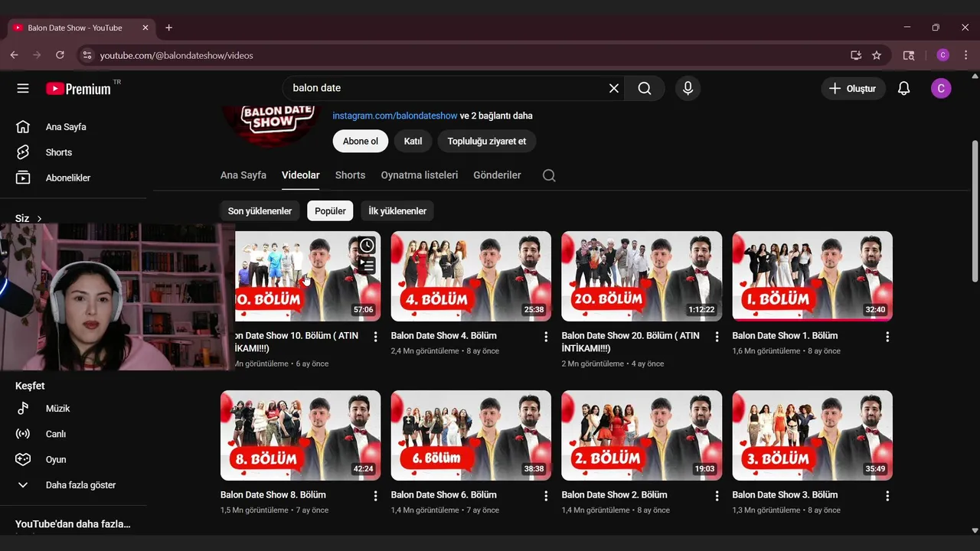
Task: Open options menu for 6. Bölüm video
Action: 546,496
